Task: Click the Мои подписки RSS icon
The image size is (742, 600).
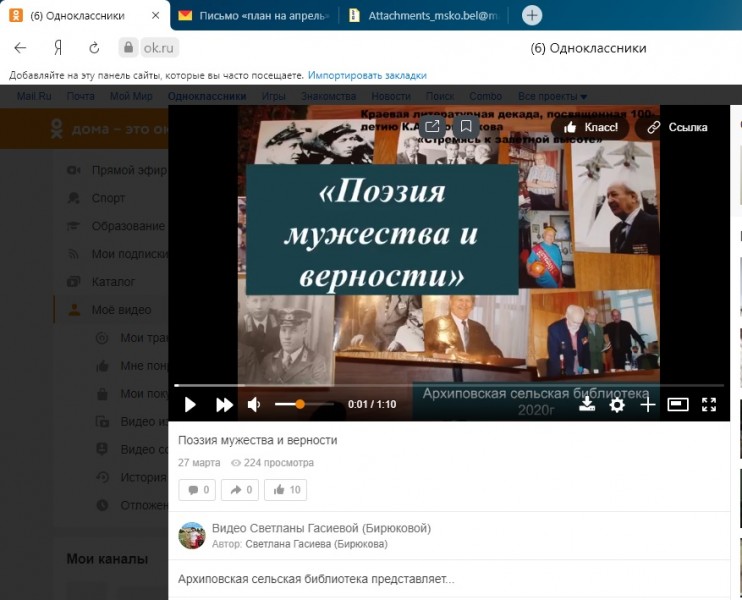Action: pyautogui.click(x=73, y=254)
